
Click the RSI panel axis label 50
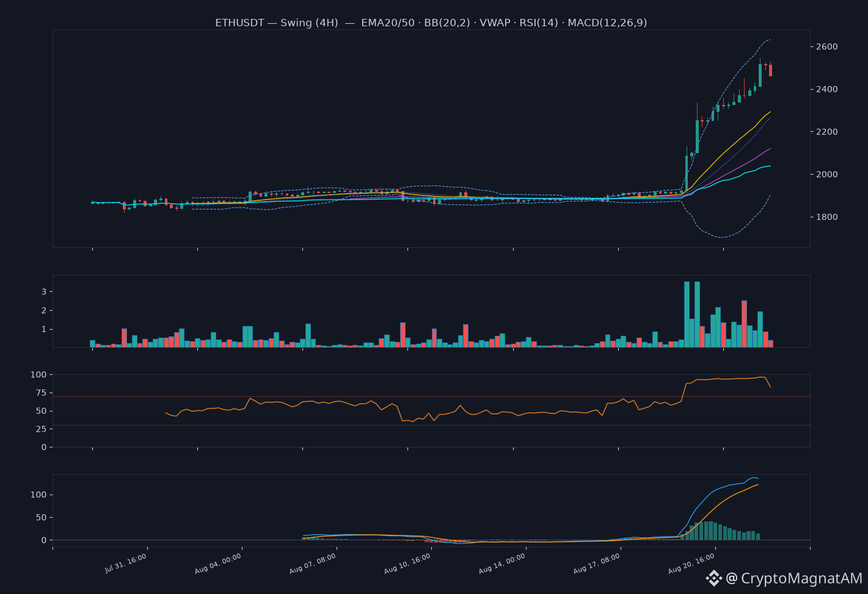pyautogui.click(x=41, y=411)
